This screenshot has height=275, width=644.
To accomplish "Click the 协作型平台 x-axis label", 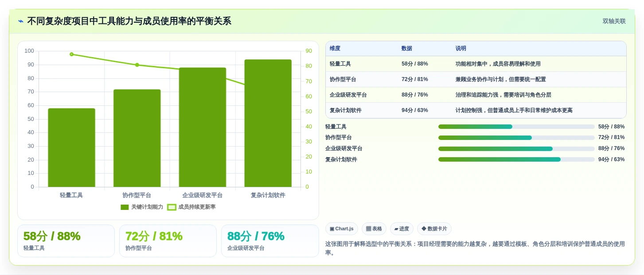I will [137, 195].
